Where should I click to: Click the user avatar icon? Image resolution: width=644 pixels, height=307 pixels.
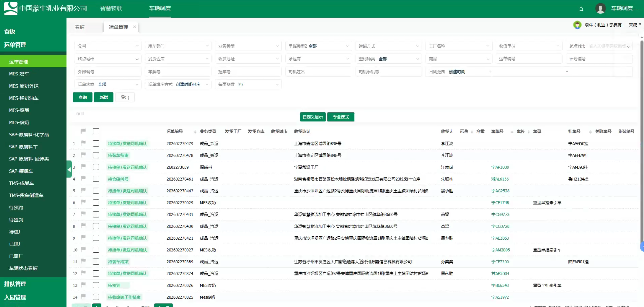[600, 8]
